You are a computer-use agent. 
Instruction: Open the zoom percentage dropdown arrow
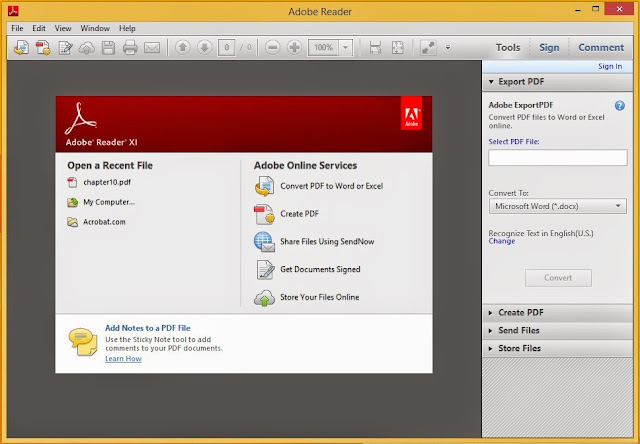(345, 48)
